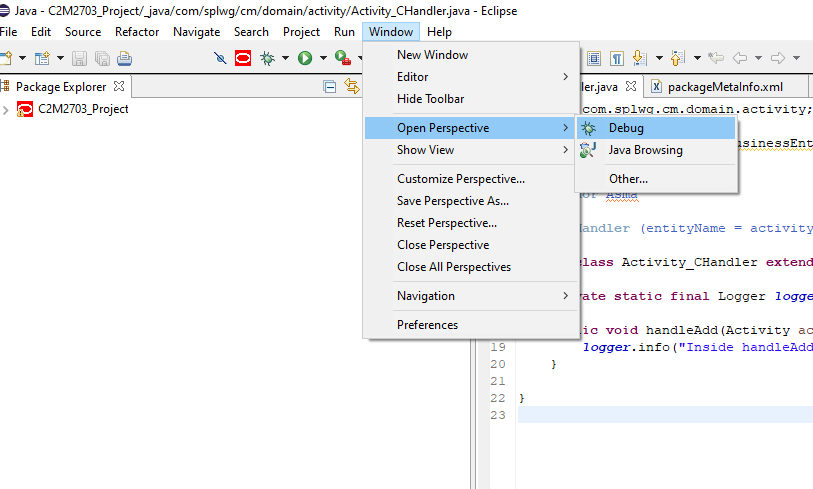813x489 pixels.
Task: Click the green Run toolbar icon
Action: click(x=305, y=58)
